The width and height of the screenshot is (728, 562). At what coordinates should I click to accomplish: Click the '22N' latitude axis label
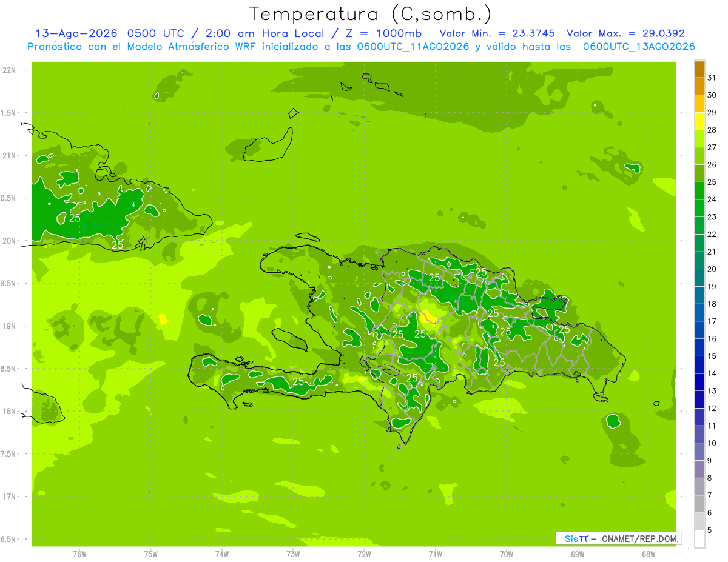(x=9, y=70)
